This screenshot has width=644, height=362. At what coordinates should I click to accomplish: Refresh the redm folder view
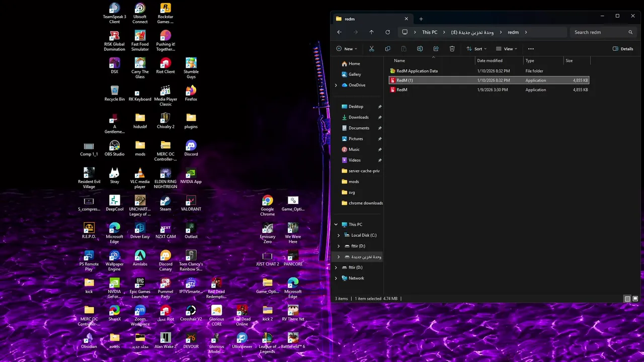[387, 32]
